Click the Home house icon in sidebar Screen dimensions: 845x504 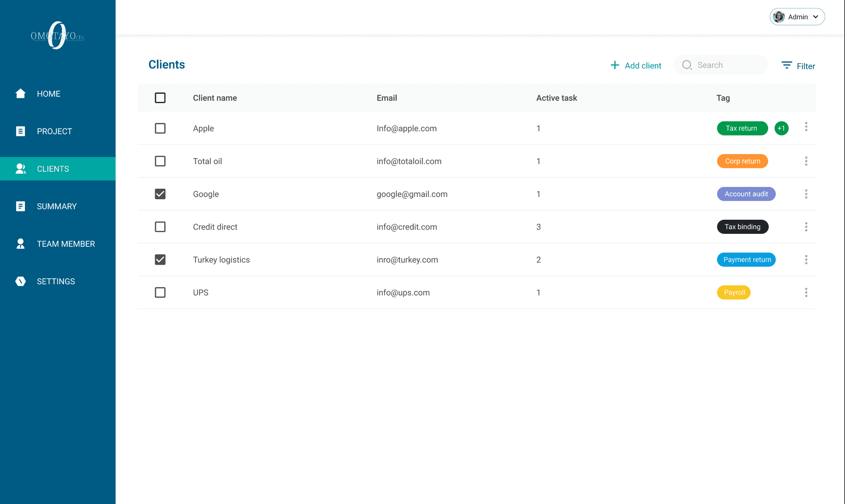pos(20,93)
